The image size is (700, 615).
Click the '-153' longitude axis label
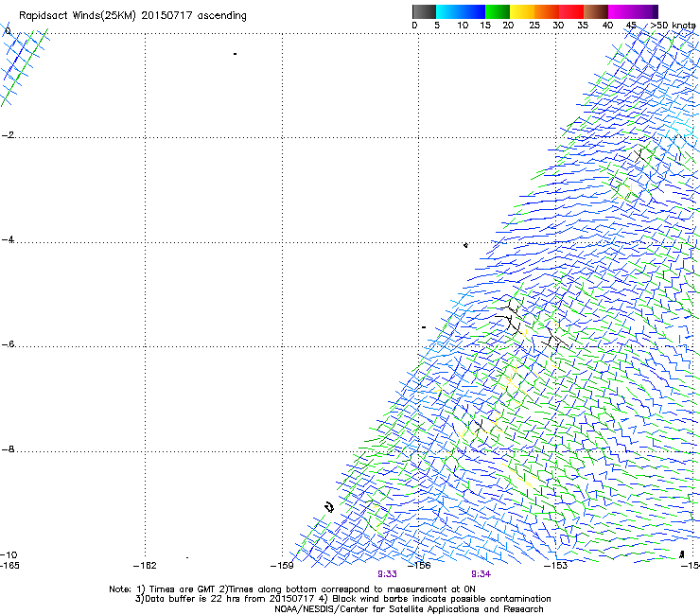[x=556, y=566]
